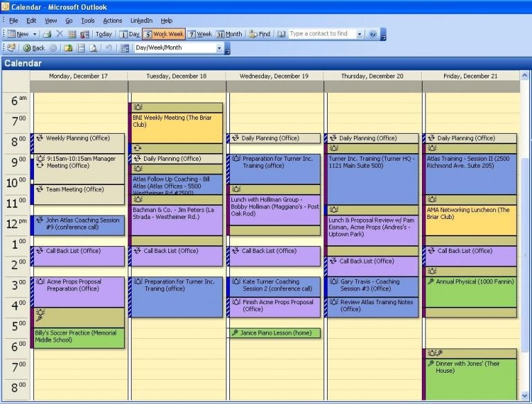Open the Day/Week/Month view dropdown

point(219,49)
